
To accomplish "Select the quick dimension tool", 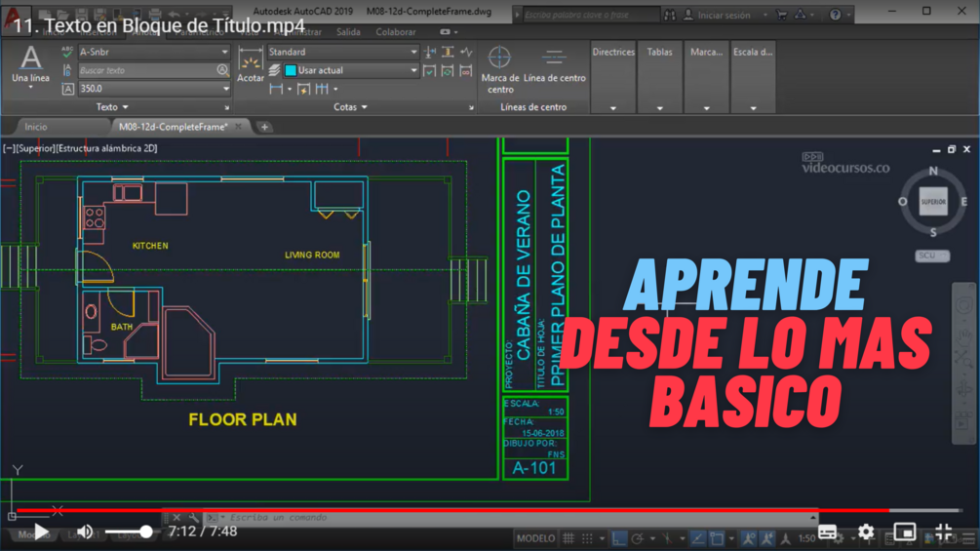I will click(303, 90).
